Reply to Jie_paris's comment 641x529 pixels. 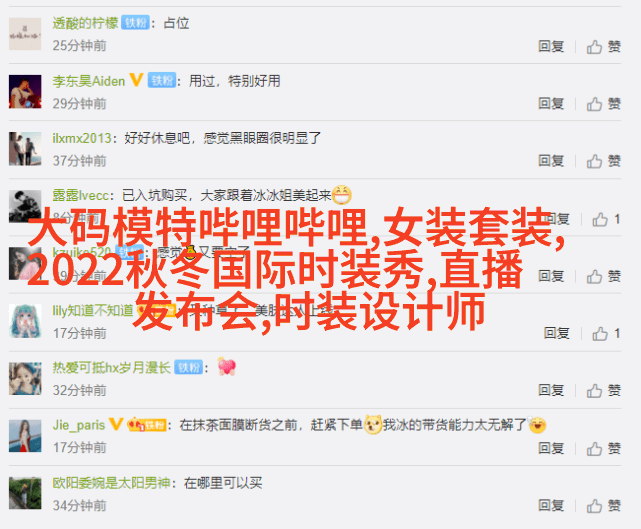point(551,448)
